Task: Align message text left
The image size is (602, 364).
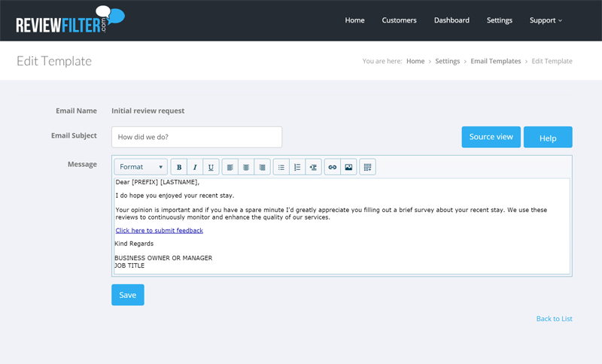Action: point(230,167)
